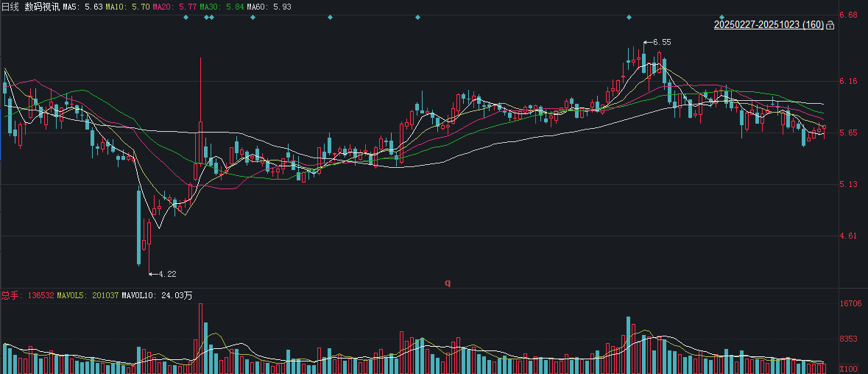
Task: Click the X100 volume unit label
Action: (x=848, y=368)
